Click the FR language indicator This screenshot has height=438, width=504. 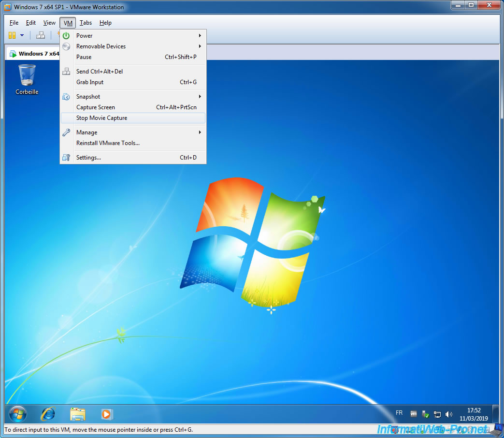point(399,413)
